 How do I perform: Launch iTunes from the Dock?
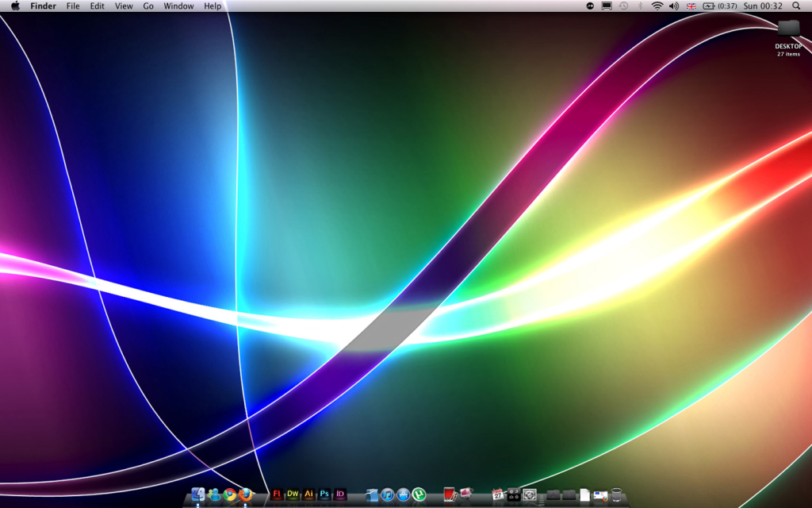coord(387,496)
